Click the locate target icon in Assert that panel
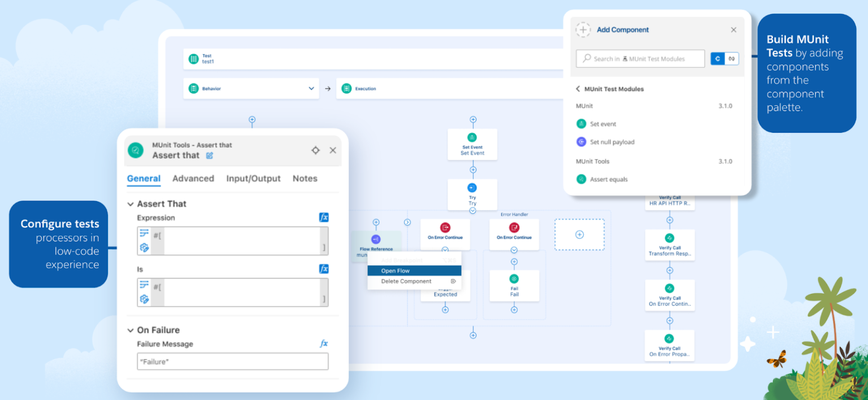This screenshot has height=400, width=868. point(316,150)
